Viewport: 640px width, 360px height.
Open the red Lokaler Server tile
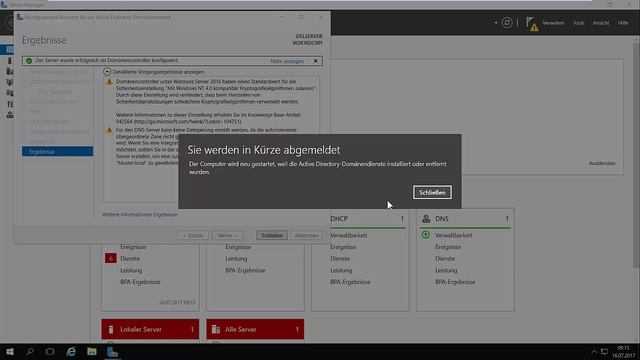click(150, 329)
